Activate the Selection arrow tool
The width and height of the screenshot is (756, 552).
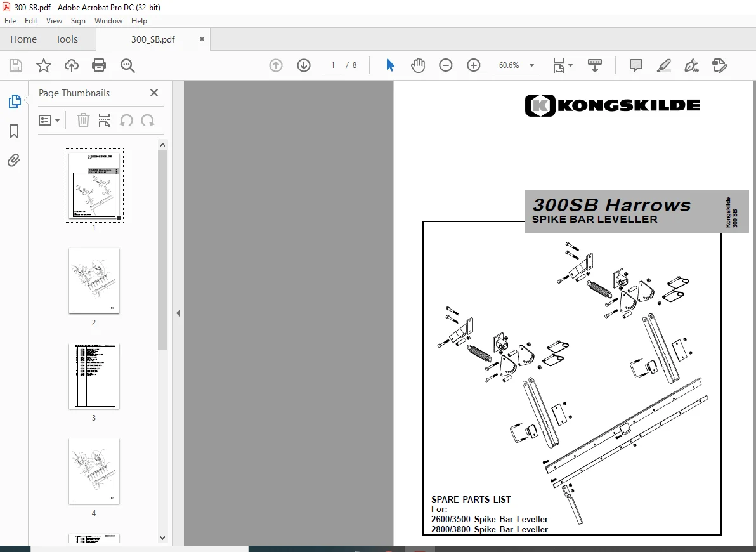[390, 65]
